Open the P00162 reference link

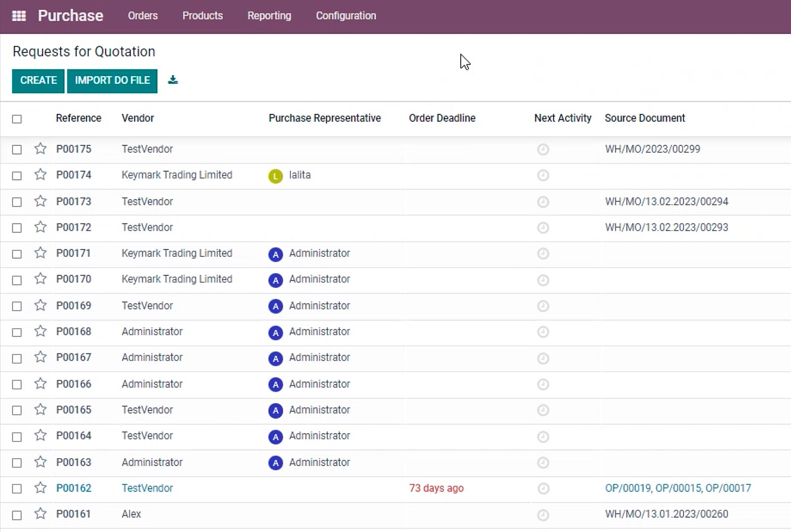pyautogui.click(x=74, y=488)
